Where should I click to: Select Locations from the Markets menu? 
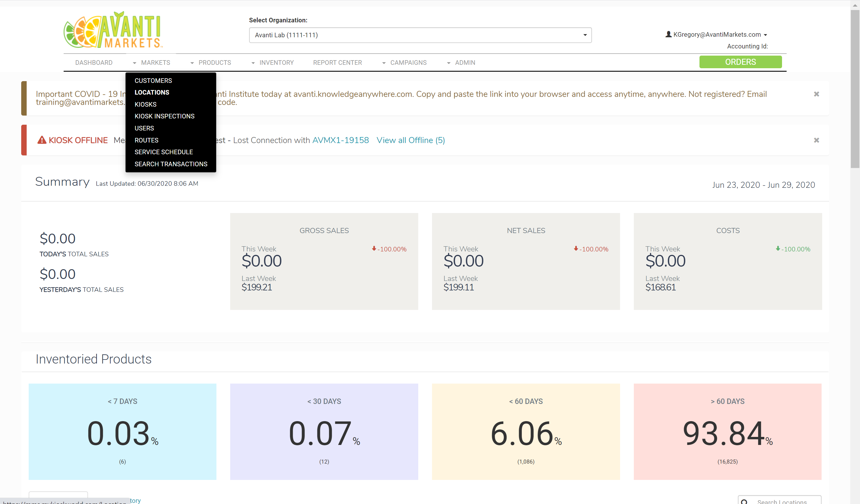click(152, 93)
